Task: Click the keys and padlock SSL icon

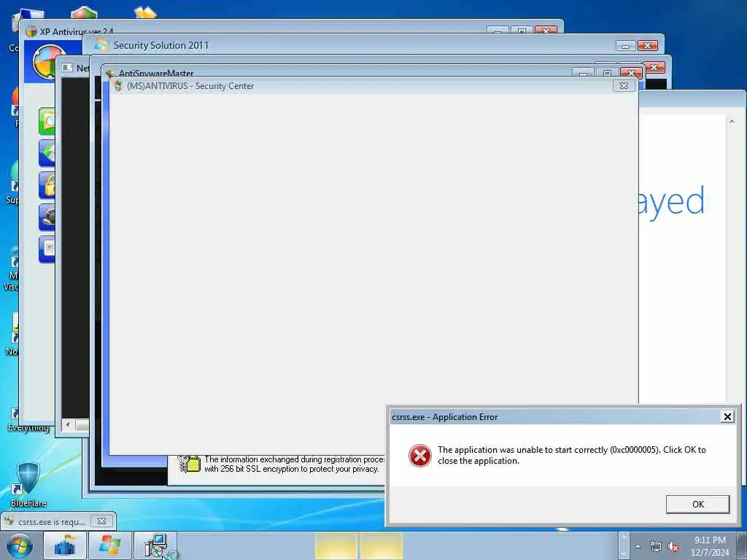Action: click(189, 463)
